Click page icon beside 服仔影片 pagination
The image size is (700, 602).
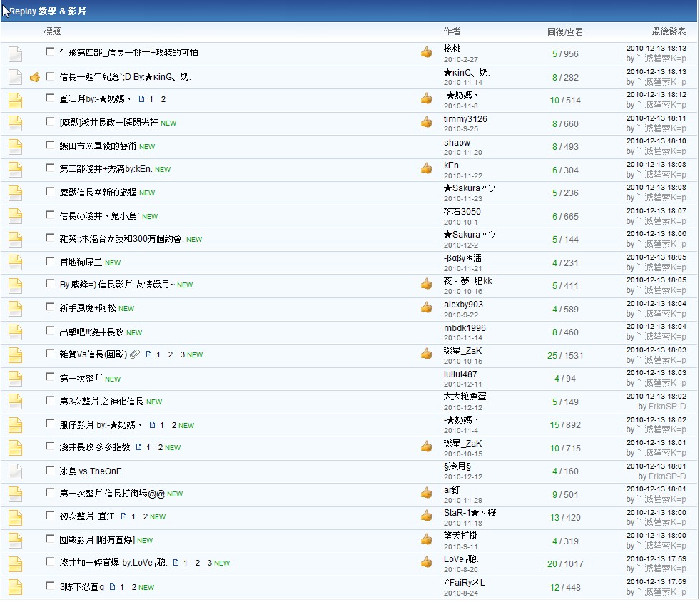152,425
